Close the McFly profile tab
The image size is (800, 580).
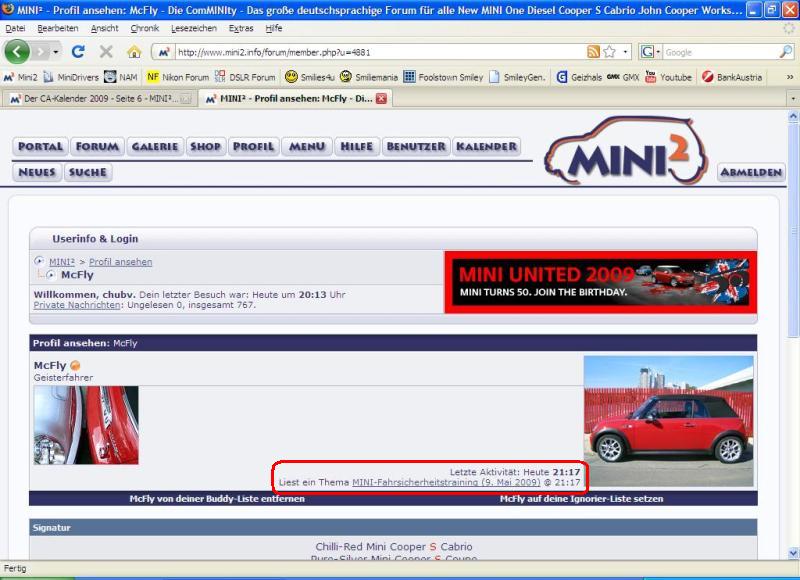point(381,99)
